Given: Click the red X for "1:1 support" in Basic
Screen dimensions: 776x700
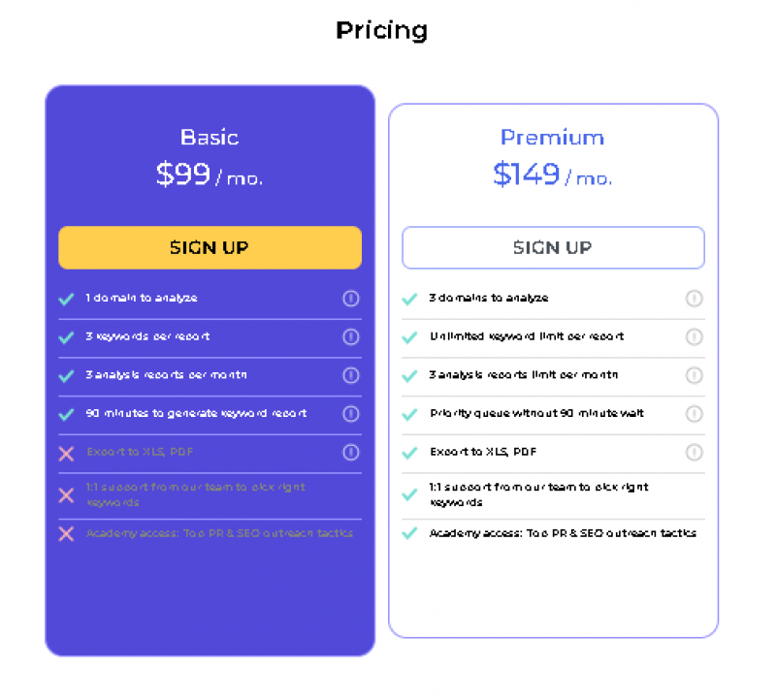Looking at the screenshot, I should (x=66, y=494).
